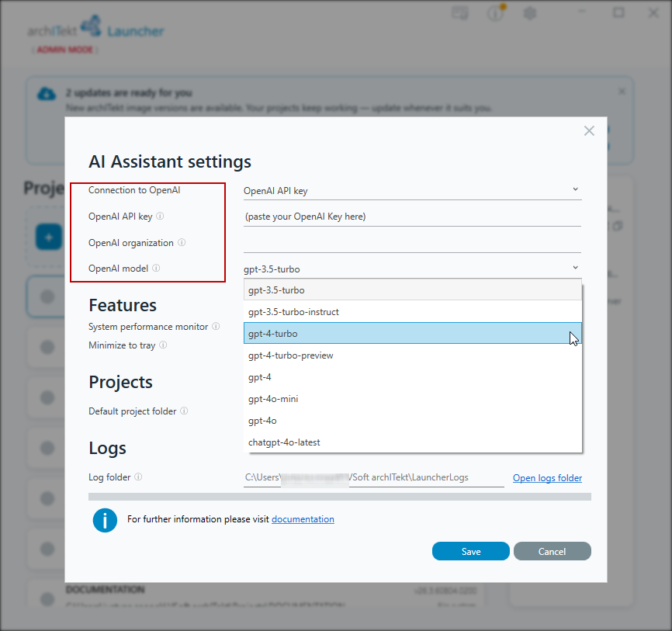672x631 pixels.
Task: Show info for OpenAI organization
Action: [x=182, y=243]
